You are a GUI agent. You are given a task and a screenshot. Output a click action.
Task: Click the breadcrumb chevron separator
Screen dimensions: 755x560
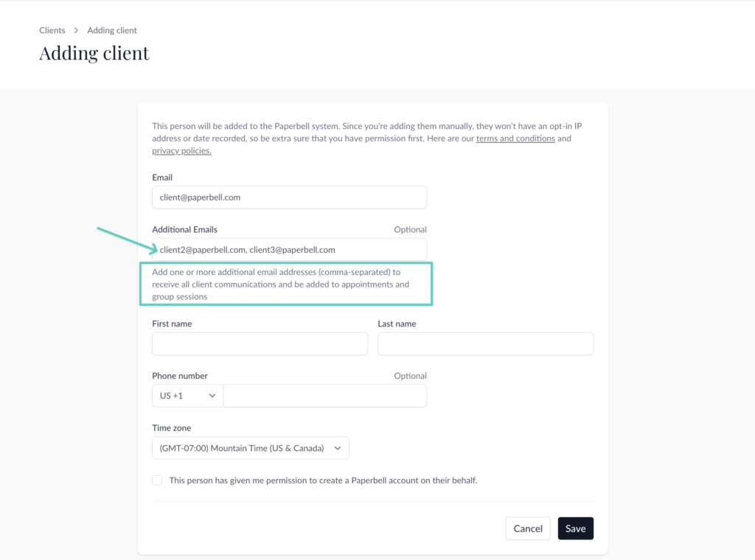pyautogui.click(x=76, y=30)
